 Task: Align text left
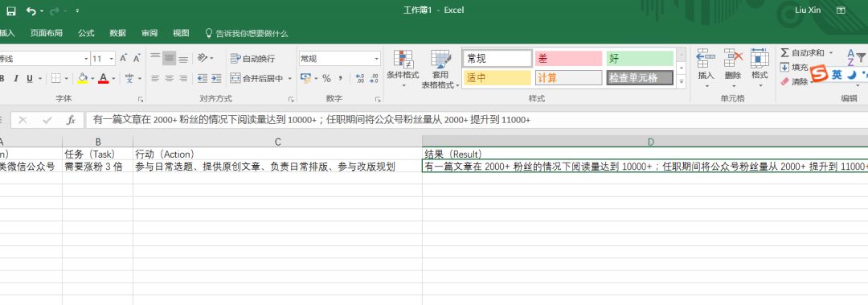(156, 78)
